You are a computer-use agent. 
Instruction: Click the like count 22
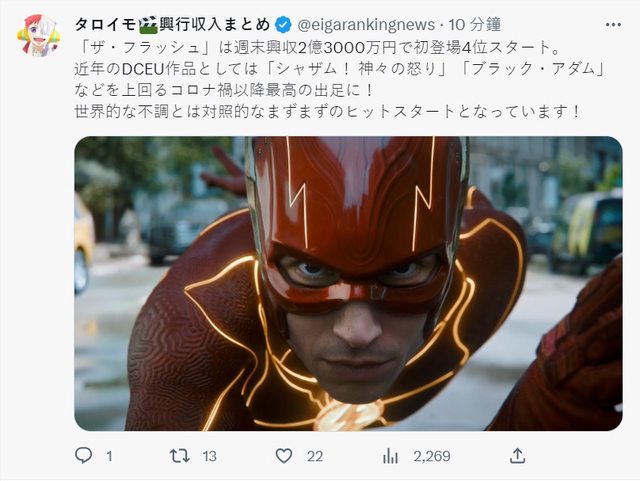[x=315, y=456]
